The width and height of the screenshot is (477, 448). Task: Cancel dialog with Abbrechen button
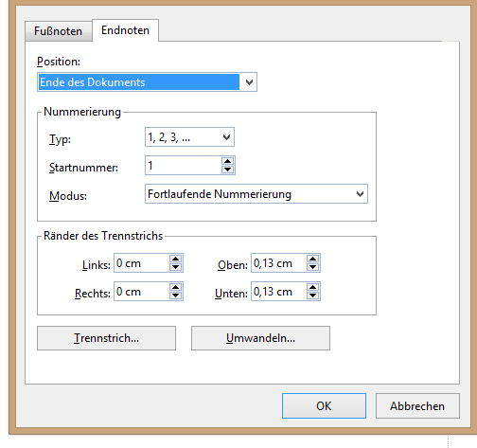coord(417,406)
